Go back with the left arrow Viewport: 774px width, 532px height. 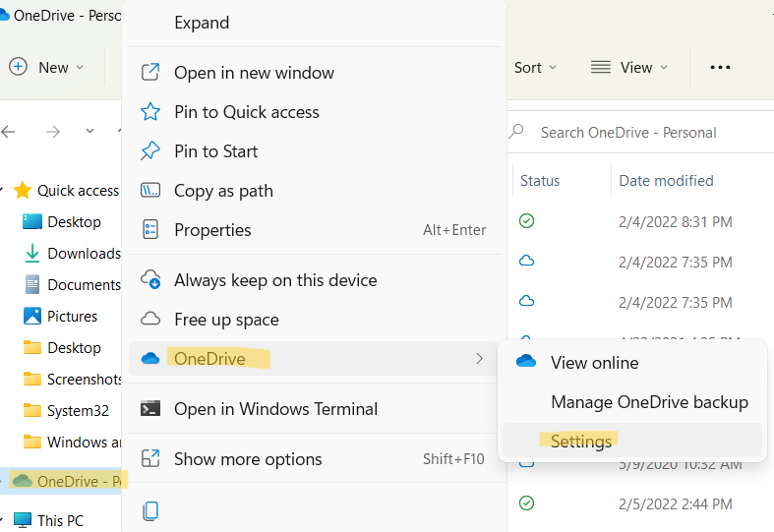click(x=9, y=131)
